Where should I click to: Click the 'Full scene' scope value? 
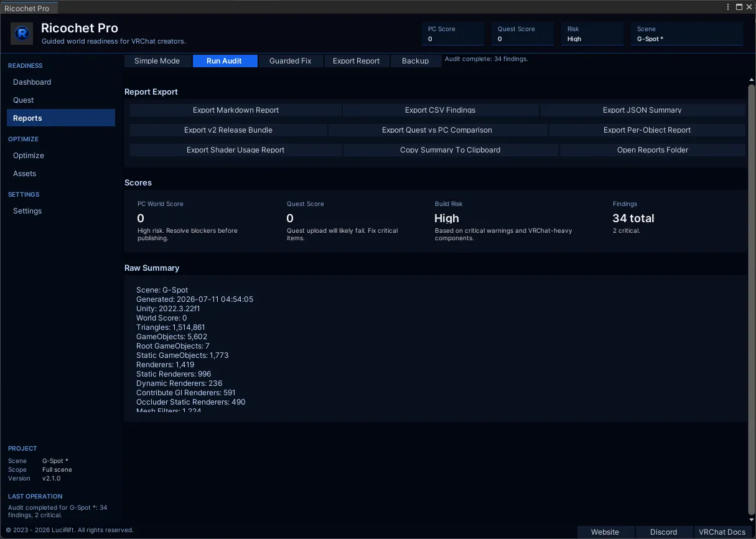click(x=57, y=470)
